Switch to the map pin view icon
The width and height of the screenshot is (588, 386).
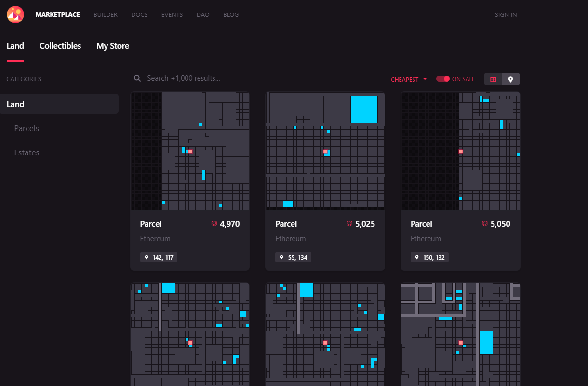point(511,79)
